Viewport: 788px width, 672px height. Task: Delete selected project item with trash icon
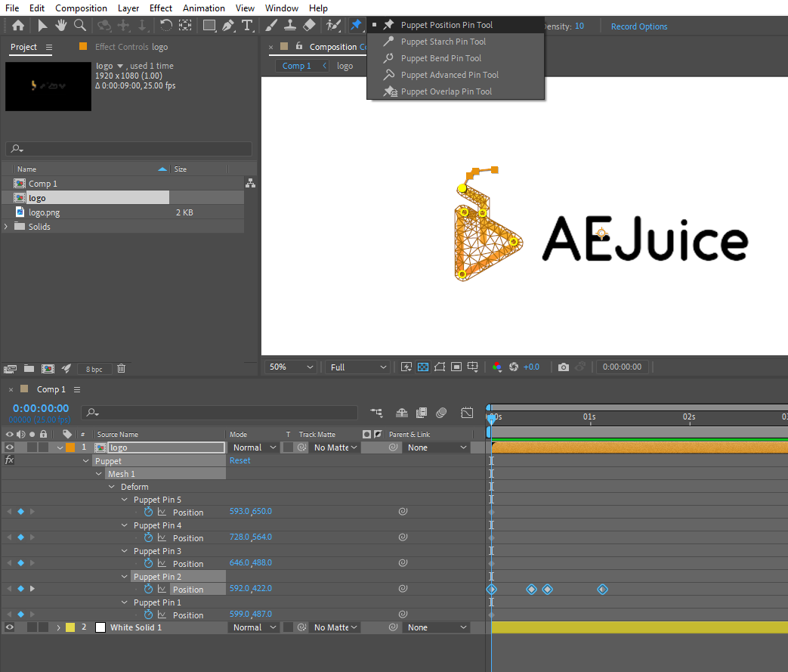pyautogui.click(x=121, y=369)
